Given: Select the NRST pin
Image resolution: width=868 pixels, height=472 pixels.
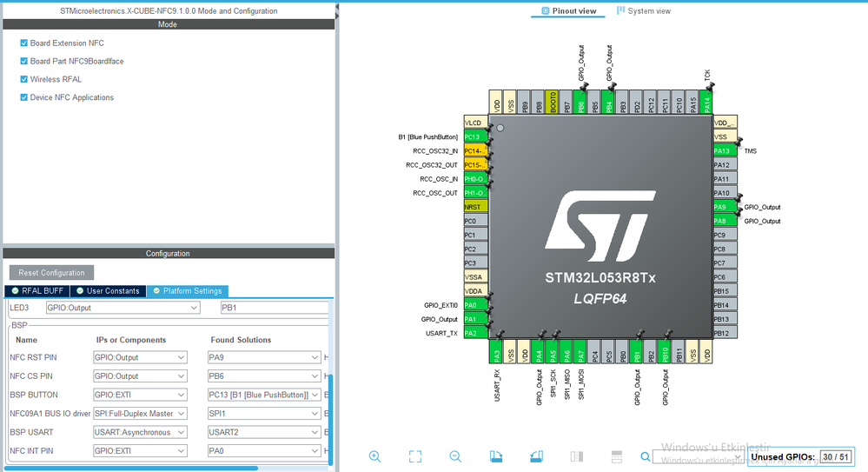Looking at the screenshot, I should [x=475, y=207].
